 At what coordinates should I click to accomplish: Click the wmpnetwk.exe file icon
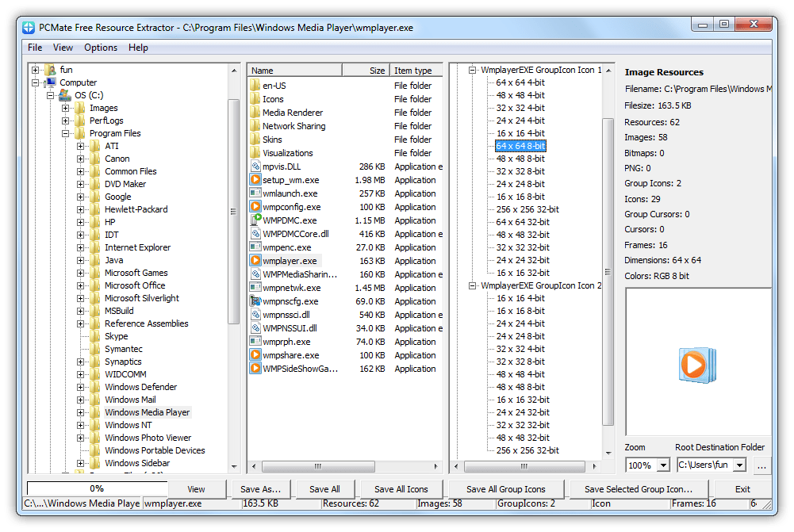click(x=255, y=288)
